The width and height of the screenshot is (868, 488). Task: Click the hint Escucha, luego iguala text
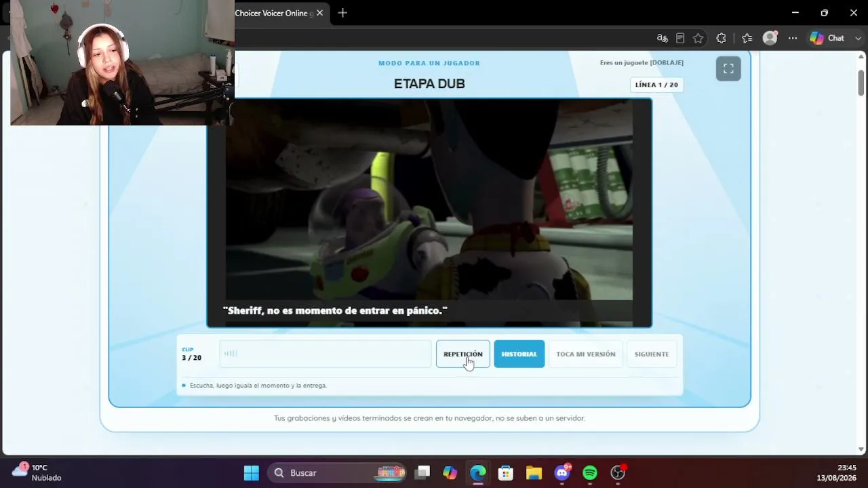click(258, 386)
